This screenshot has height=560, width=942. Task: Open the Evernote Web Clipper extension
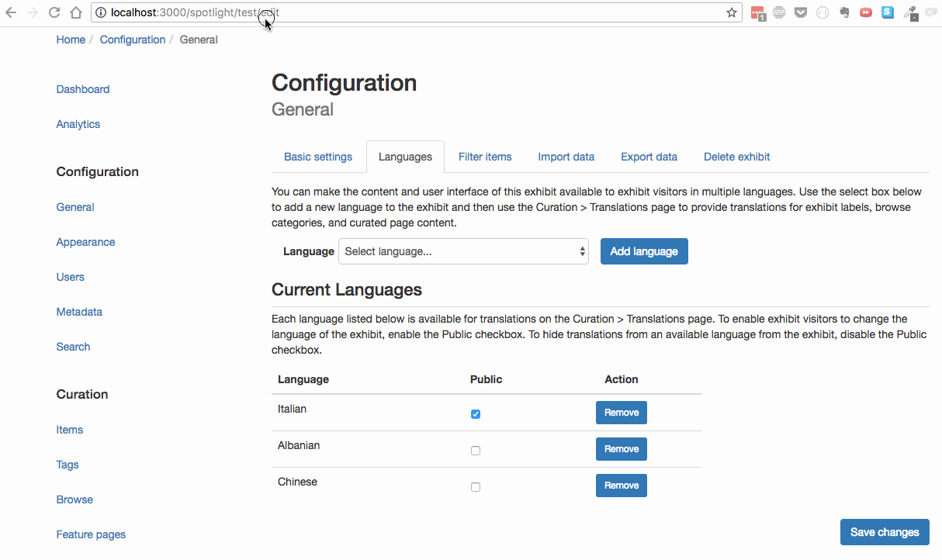[x=844, y=12]
